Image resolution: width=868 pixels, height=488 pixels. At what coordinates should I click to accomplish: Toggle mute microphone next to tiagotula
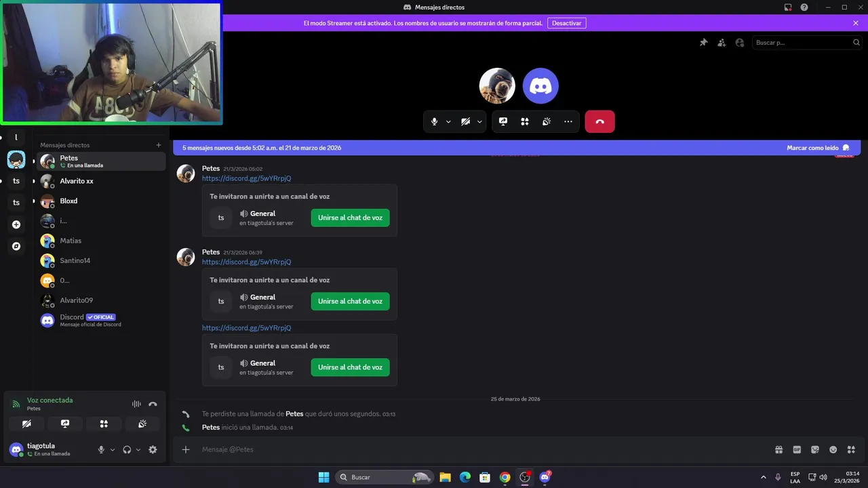[x=101, y=449]
